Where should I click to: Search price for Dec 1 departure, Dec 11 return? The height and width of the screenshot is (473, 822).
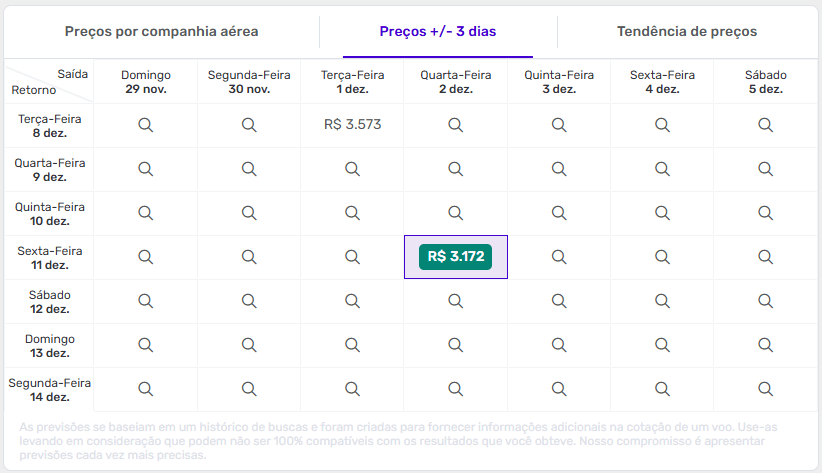[352, 257]
